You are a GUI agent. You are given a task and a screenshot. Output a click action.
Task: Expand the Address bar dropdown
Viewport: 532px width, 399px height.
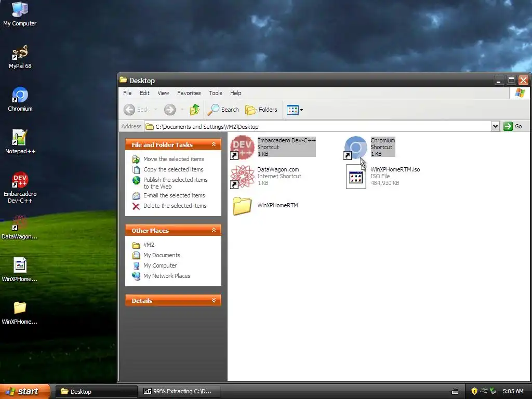coord(495,127)
